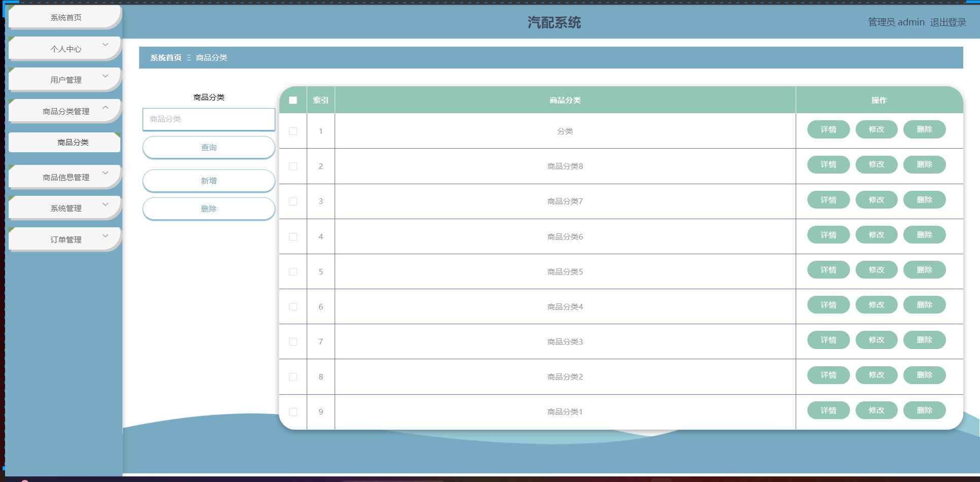The width and height of the screenshot is (980, 482).
Task: Click 修改 for 商品分类4
Action: coord(876,305)
